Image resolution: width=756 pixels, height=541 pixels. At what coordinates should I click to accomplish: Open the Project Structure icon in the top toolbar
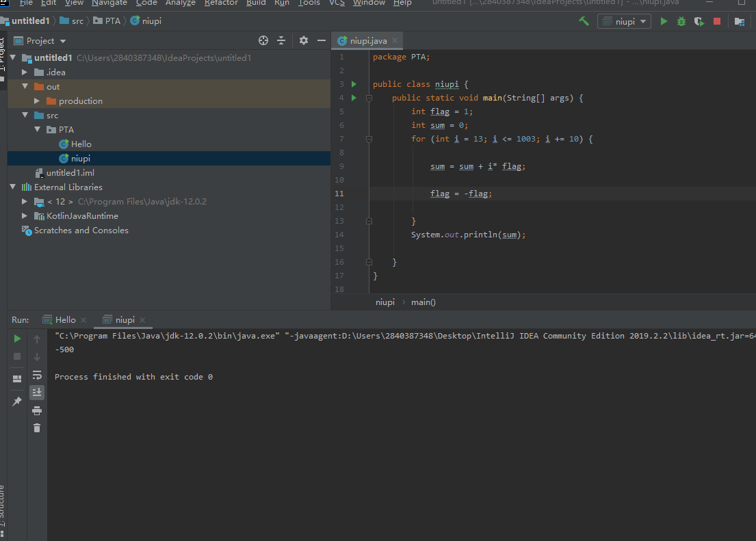740,21
